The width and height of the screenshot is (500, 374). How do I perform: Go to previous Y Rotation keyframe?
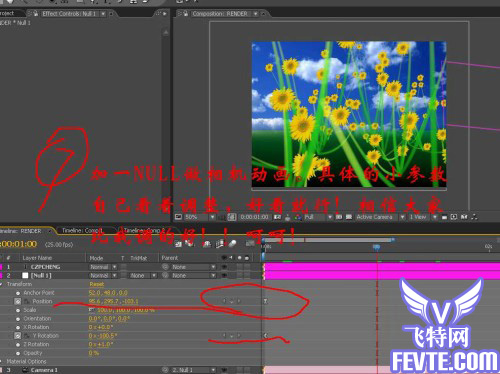point(224,336)
